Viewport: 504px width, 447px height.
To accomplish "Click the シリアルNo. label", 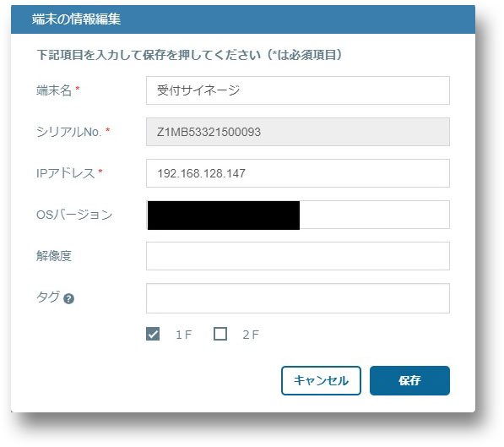I will pos(68,132).
